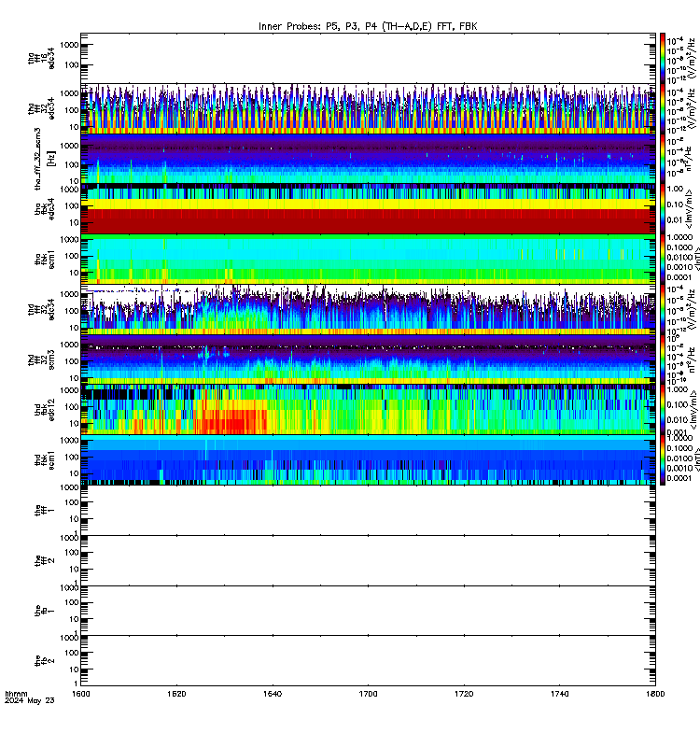The width and height of the screenshot is (700, 747).
Task: Click the nT²/Hz color bar beside tha scm3
Action: (663, 159)
